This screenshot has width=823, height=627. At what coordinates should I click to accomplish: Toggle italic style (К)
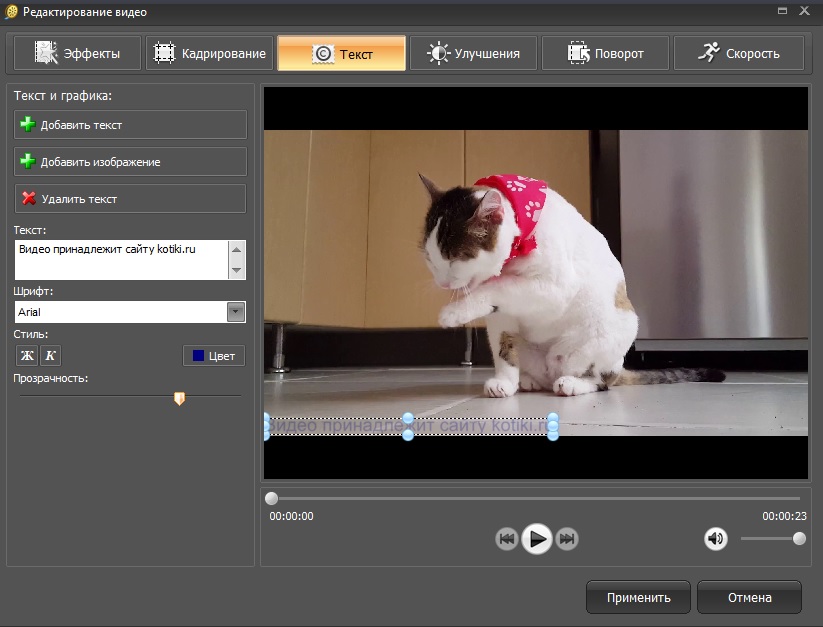[50, 356]
